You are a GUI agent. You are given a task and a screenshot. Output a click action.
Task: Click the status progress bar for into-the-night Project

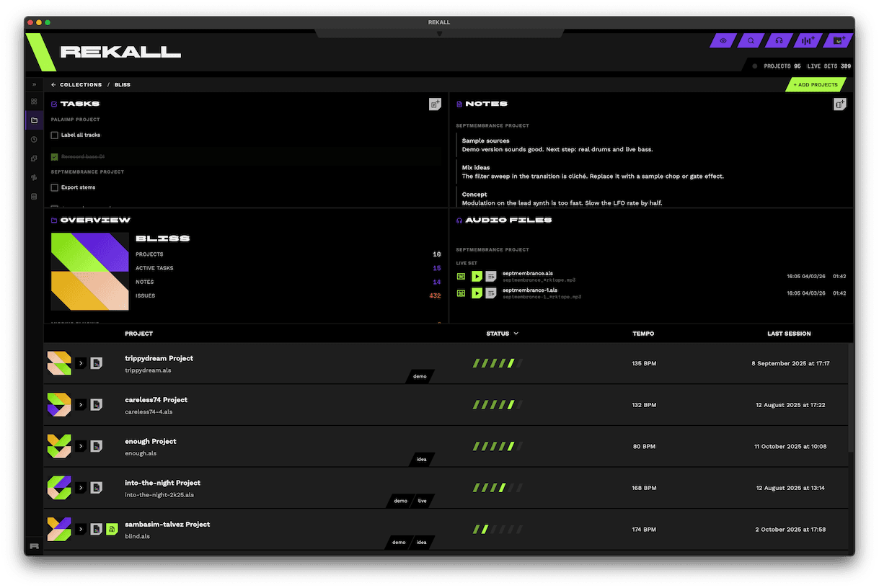point(498,488)
